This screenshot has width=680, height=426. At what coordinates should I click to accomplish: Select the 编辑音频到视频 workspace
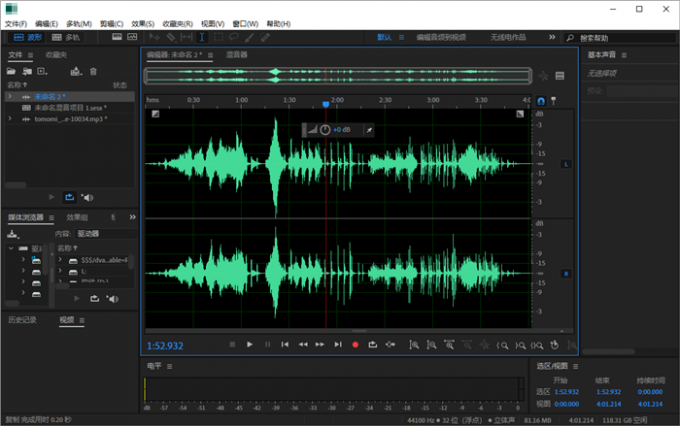point(441,37)
